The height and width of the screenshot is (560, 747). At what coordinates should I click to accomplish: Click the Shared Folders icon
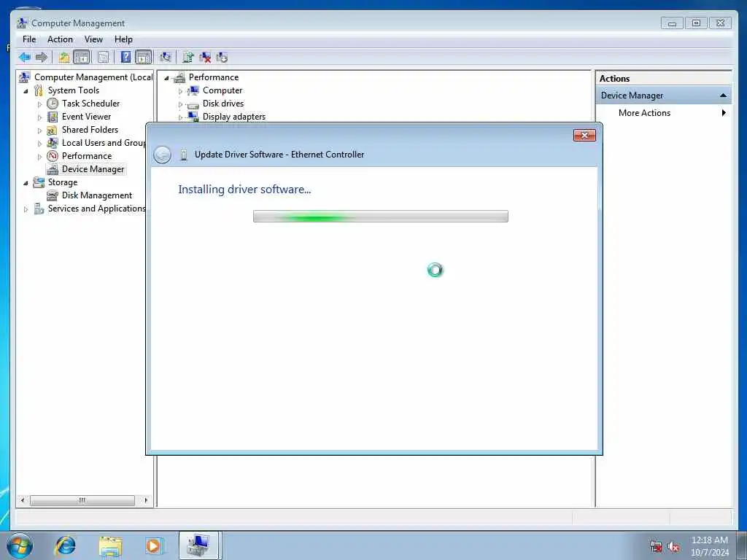[53, 130]
